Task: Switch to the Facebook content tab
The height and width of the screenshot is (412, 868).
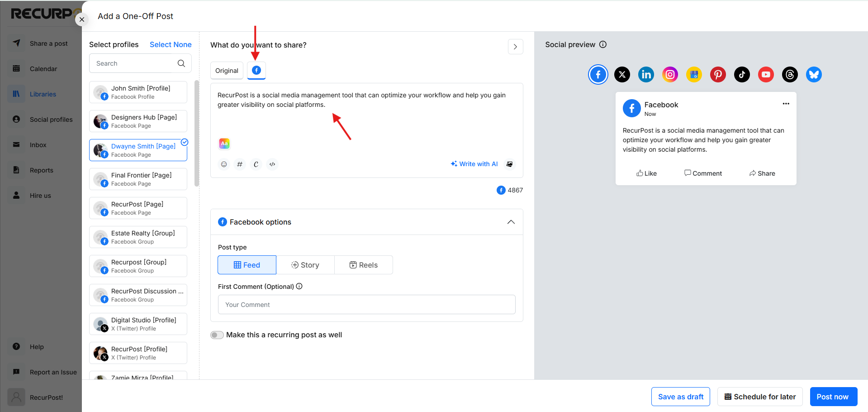Action: [x=256, y=70]
